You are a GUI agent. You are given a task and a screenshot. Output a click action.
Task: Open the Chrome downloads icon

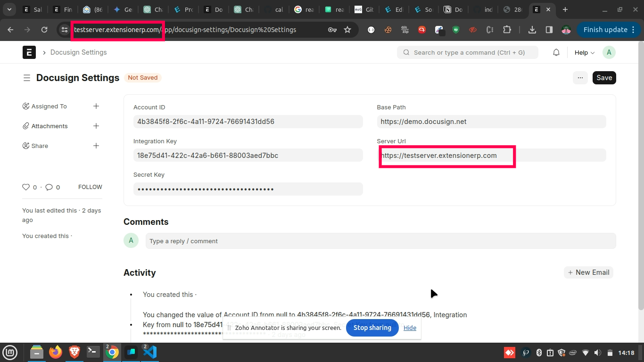tap(532, 30)
